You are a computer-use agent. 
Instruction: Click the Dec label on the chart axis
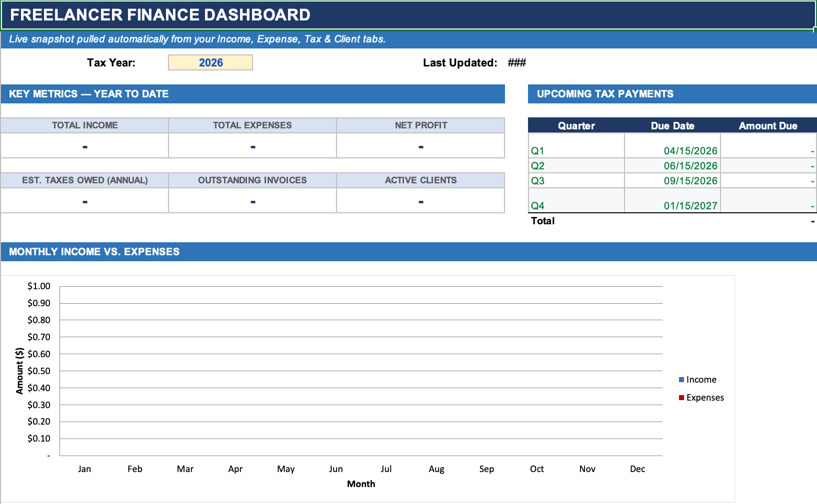(x=637, y=469)
